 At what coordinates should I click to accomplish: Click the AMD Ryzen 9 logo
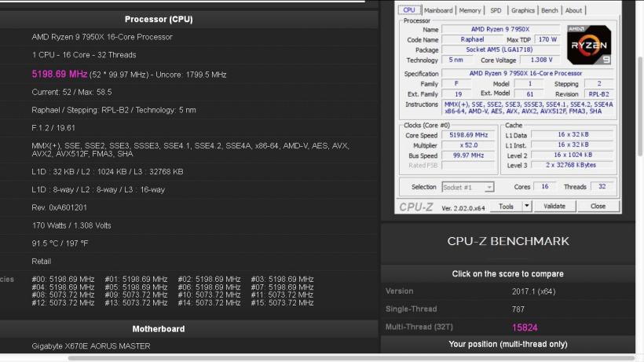coord(589,45)
